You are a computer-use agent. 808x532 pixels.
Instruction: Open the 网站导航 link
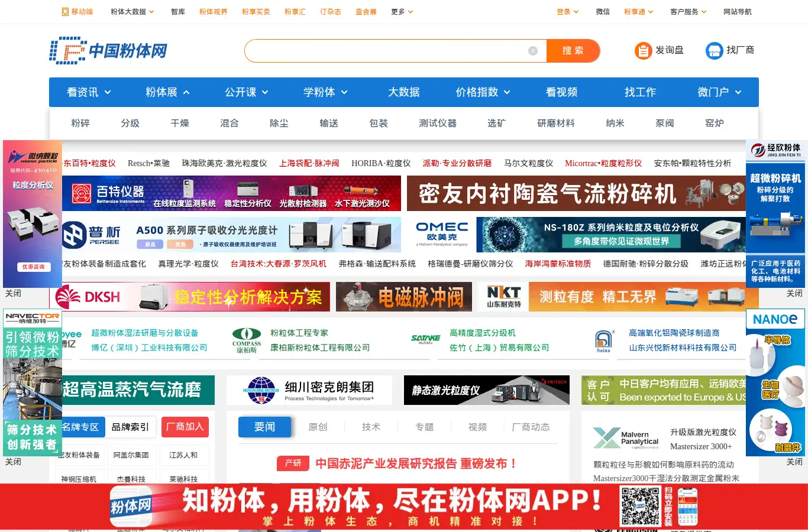(738, 12)
